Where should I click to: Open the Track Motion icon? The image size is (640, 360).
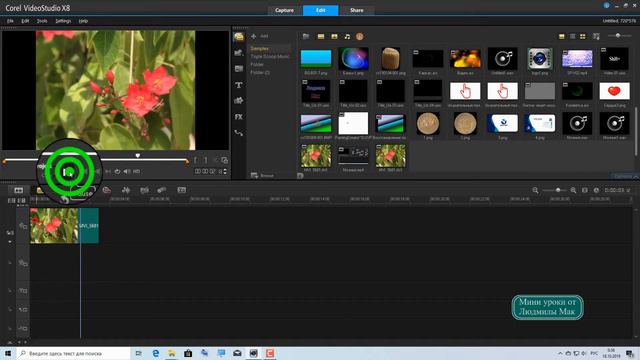coord(162,190)
